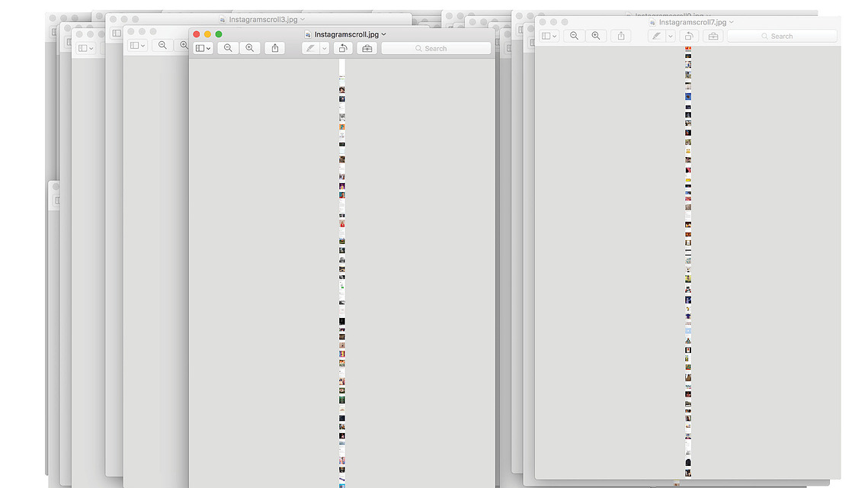868x488 pixels.
Task: Select the highlight pen in Instagramscroll7.jpg window
Action: pos(657,36)
